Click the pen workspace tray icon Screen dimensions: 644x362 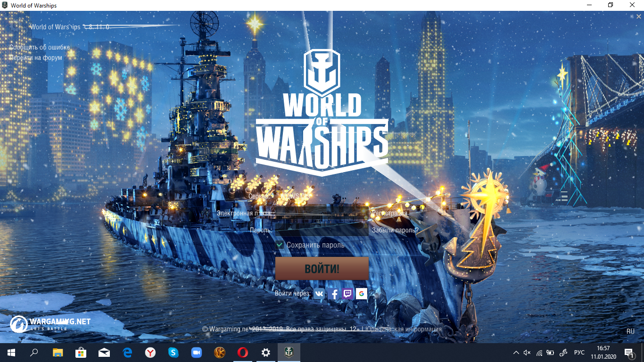point(563,353)
